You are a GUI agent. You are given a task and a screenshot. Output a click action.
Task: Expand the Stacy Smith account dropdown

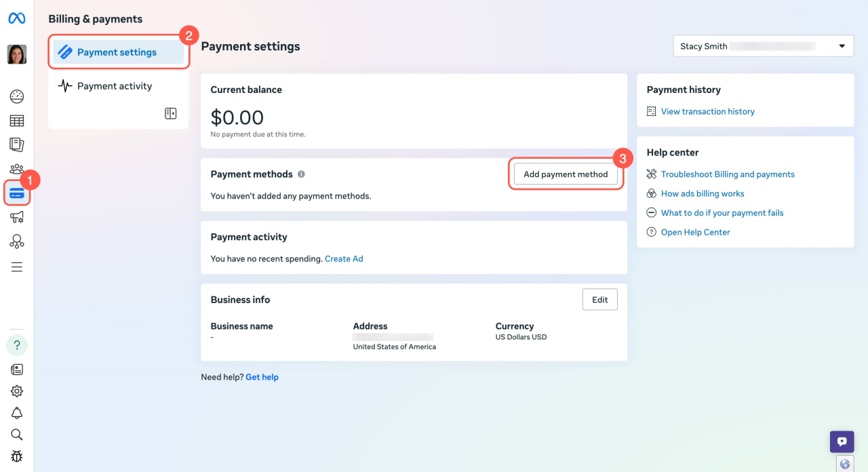(763, 46)
